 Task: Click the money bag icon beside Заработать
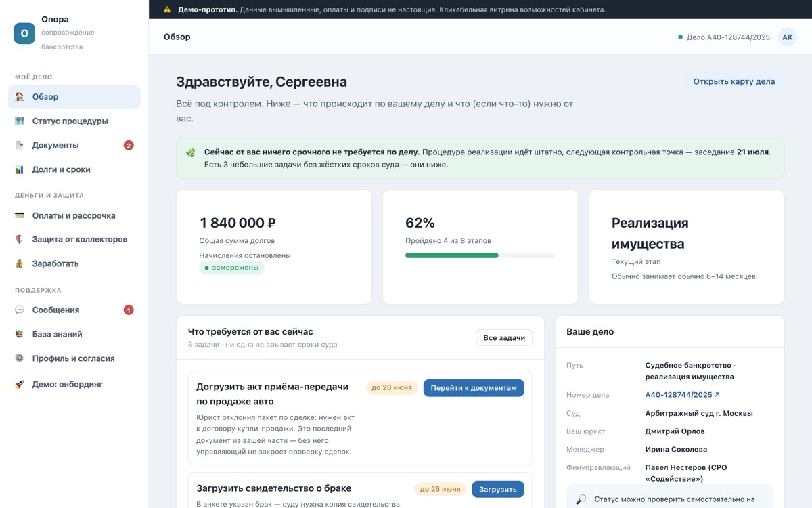click(20, 264)
